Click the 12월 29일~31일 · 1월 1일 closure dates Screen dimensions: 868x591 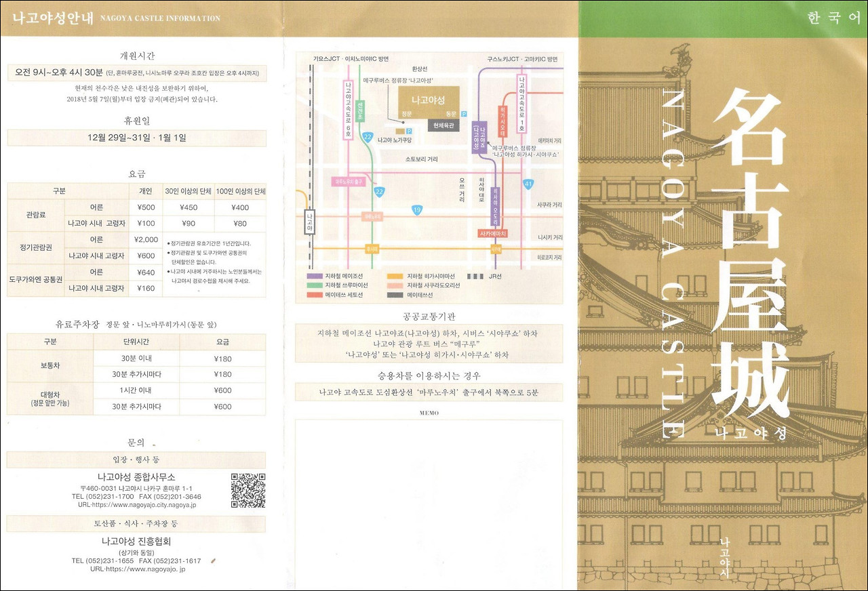coord(136,138)
